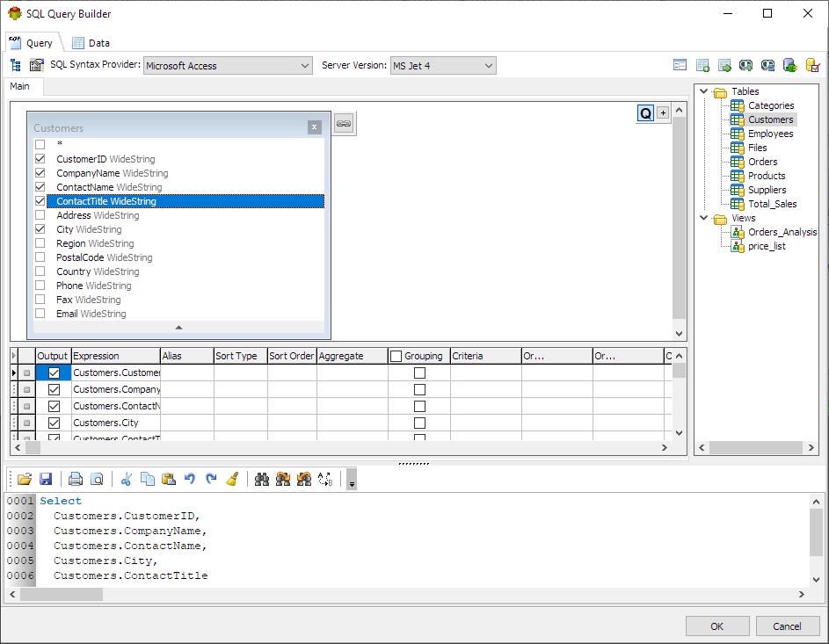Open the Server Version dropdown
This screenshot has width=829, height=644.
pyautogui.click(x=489, y=66)
